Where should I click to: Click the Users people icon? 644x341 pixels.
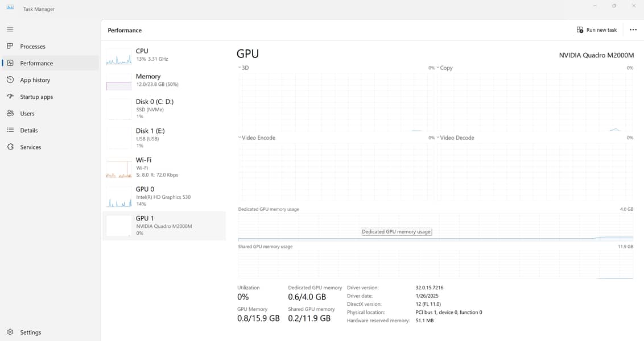tap(10, 113)
